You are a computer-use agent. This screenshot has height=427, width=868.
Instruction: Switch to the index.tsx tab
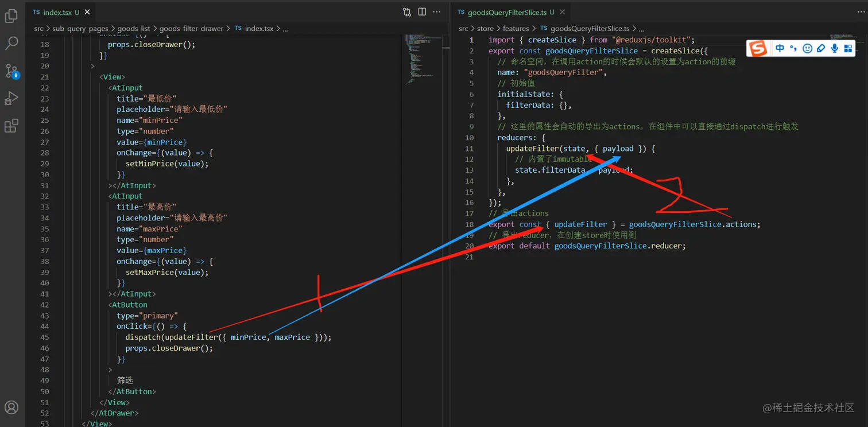tap(61, 12)
